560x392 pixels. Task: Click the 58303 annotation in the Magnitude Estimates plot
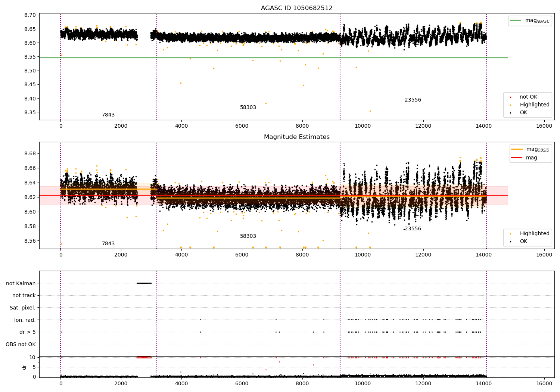coord(248,236)
